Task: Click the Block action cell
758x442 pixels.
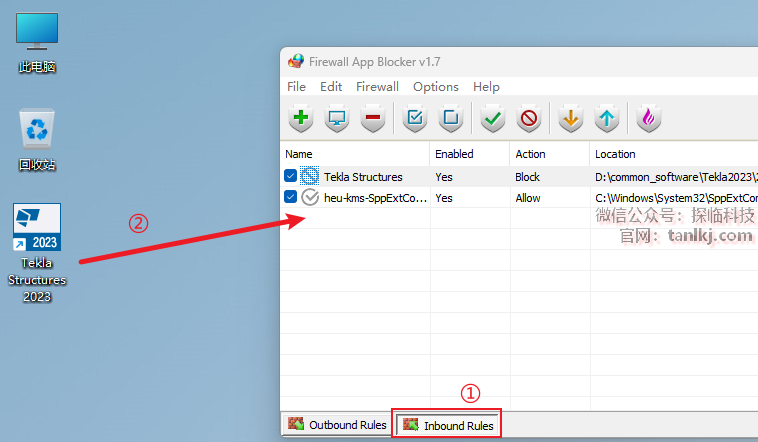Action: tap(527, 177)
